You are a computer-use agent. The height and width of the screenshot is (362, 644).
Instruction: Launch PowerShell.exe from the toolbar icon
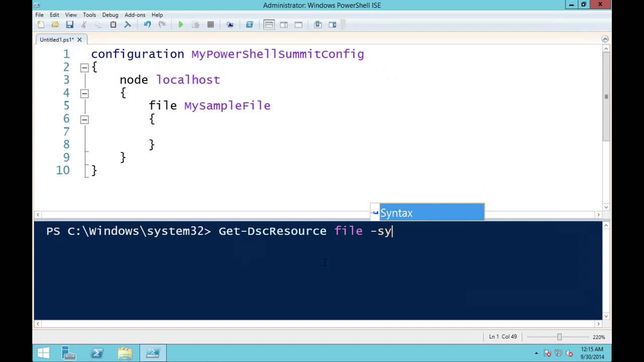(250, 25)
